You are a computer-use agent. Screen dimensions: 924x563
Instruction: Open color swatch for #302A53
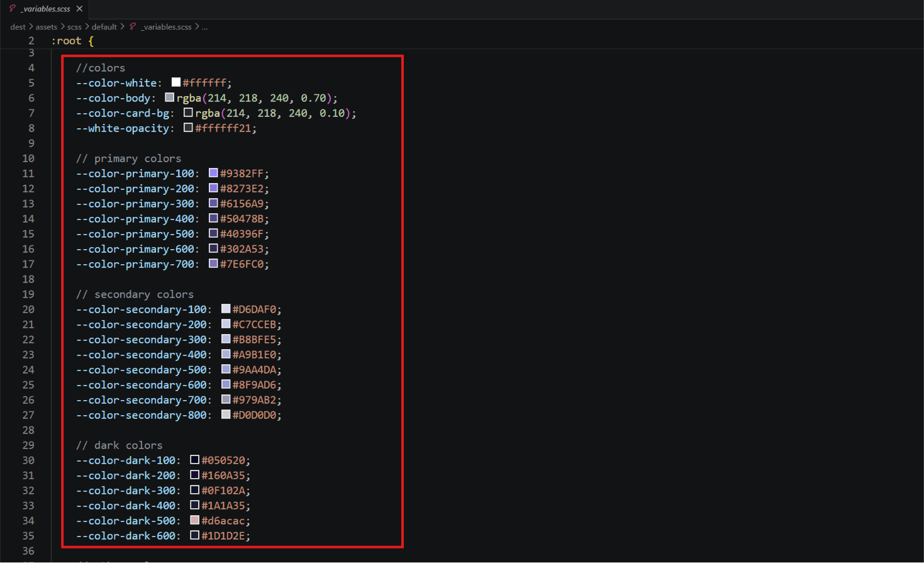pyautogui.click(x=213, y=248)
